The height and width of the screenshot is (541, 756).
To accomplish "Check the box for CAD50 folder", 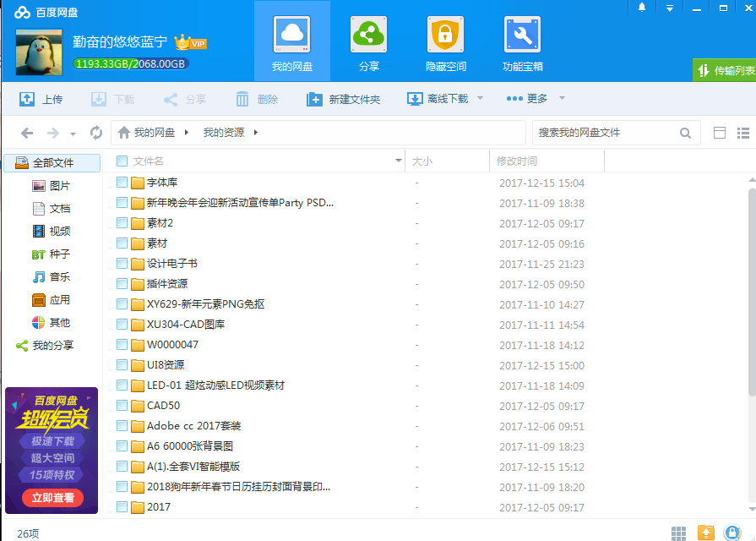I will [122, 406].
